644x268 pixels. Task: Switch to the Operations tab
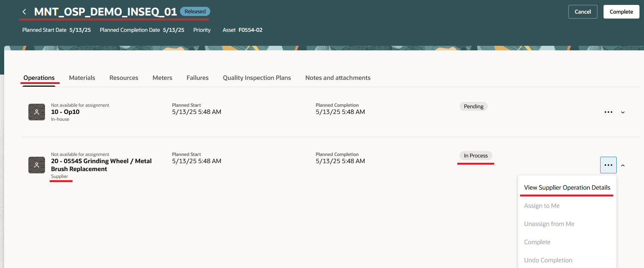click(39, 78)
